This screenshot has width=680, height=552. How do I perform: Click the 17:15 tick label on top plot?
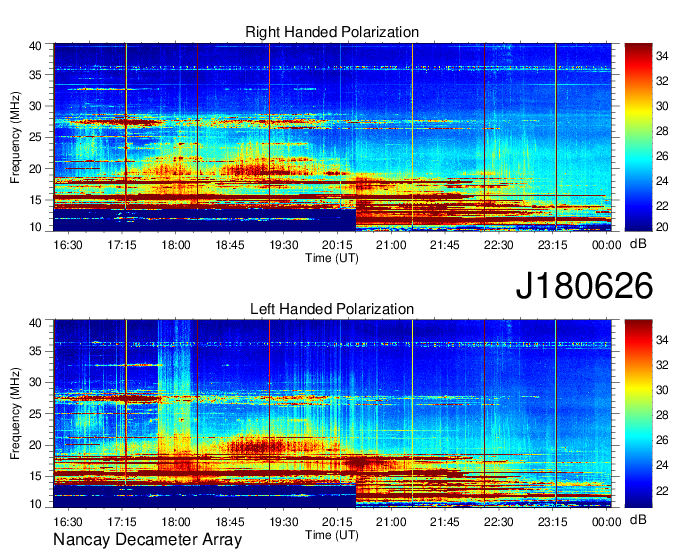coord(122,245)
